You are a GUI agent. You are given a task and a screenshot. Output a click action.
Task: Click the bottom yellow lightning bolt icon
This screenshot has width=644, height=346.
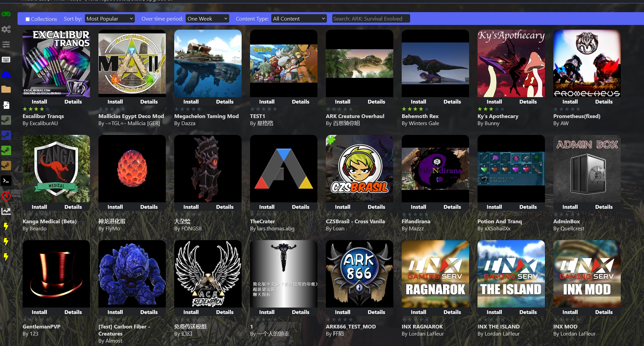[6, 257]
